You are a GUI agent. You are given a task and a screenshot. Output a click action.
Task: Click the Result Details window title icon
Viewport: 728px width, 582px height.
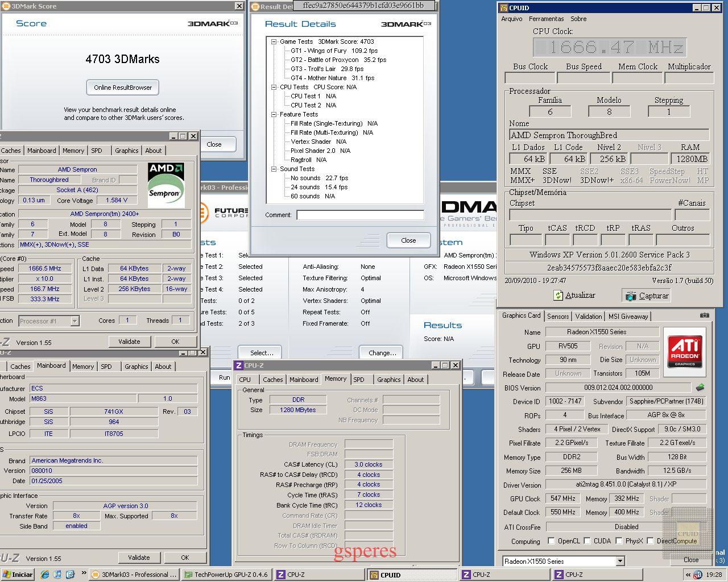pos(255,7)
